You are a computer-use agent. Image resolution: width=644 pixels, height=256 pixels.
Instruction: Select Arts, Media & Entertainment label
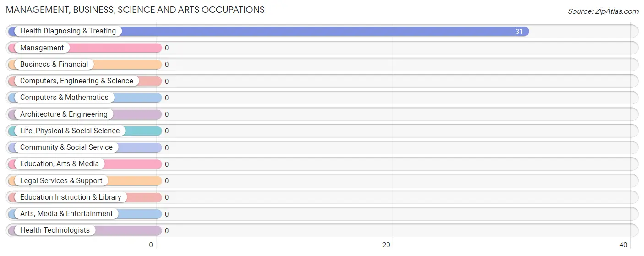66,213
